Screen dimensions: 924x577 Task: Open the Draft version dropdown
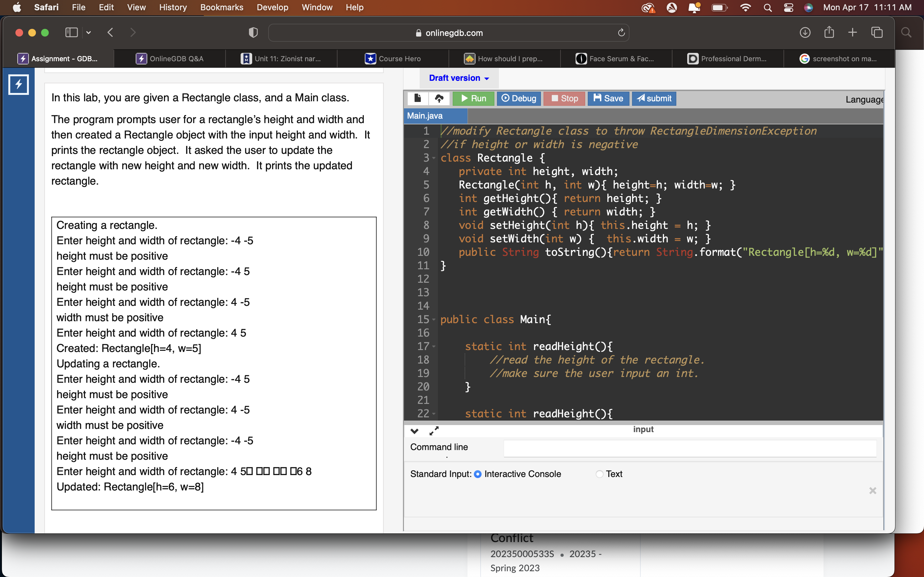pyautogui.click(x=458, y=78)
